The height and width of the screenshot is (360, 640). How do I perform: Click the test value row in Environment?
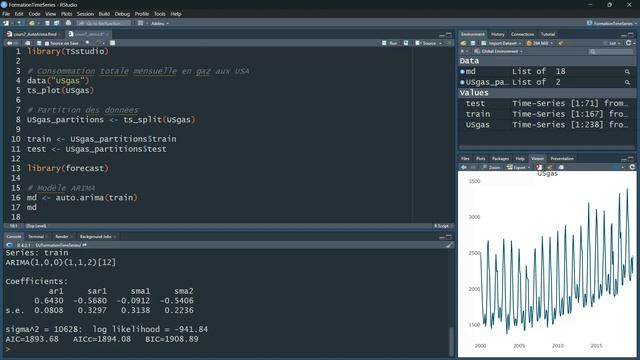547,104
